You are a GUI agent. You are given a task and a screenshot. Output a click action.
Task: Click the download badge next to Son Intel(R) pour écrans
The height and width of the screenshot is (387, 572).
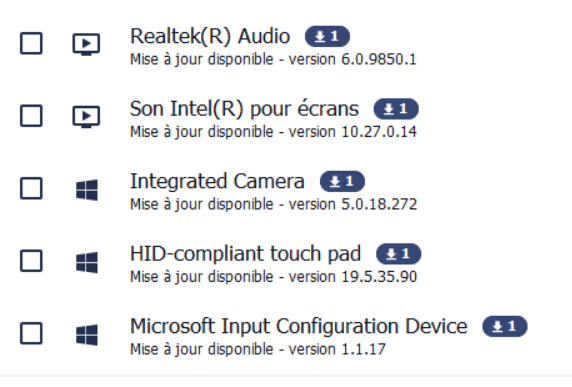click(396, 109)
